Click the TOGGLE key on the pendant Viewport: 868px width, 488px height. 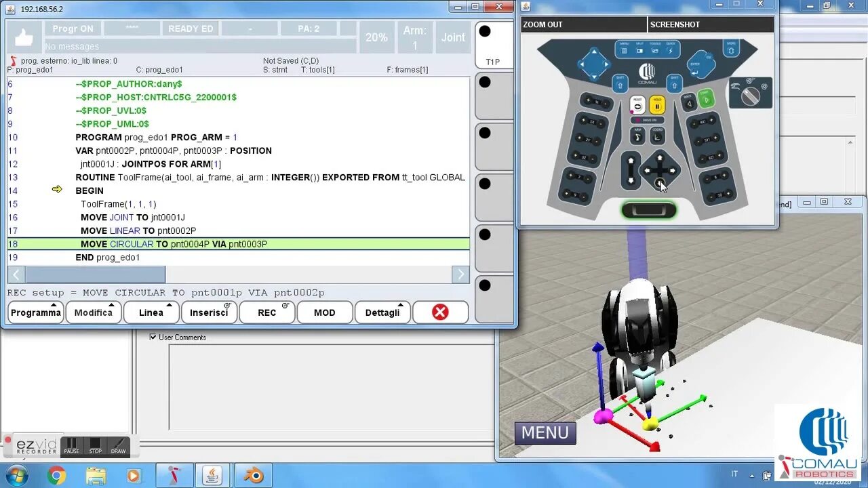tap(655, 49)
